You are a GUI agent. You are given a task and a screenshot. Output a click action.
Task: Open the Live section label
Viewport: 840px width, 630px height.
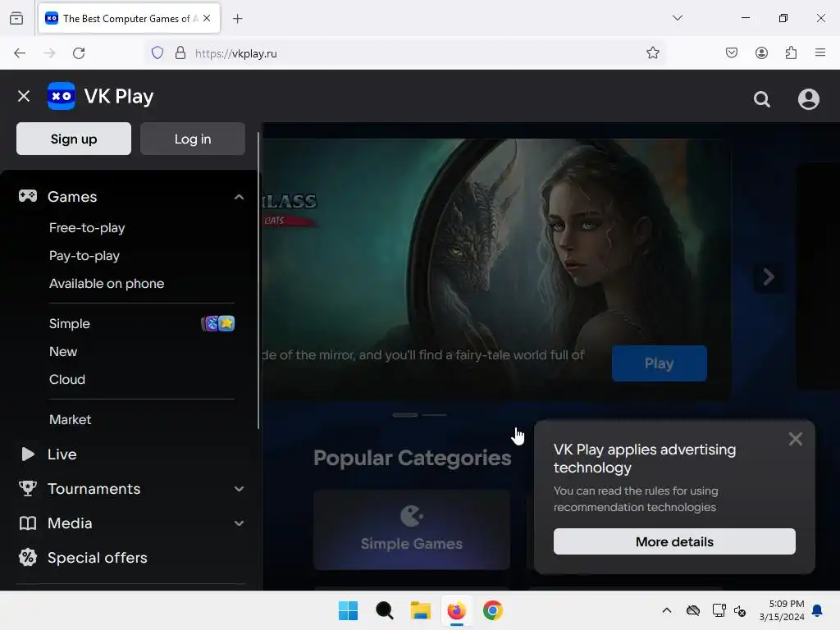pos(62,454)
